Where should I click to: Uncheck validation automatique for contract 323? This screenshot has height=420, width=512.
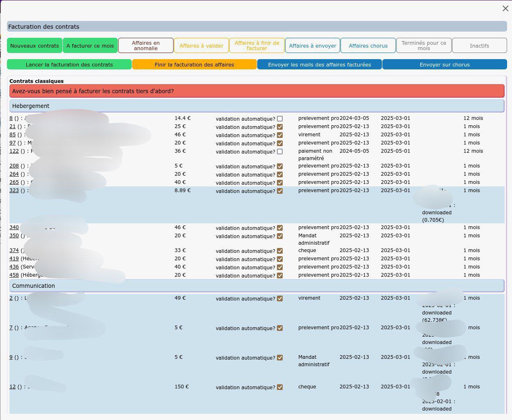pos(280,191)
